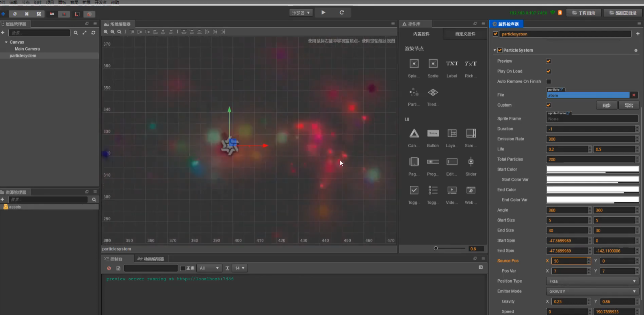Select the move transform tool
This screenshot has height=315, width=644.
tap(3, 14)
